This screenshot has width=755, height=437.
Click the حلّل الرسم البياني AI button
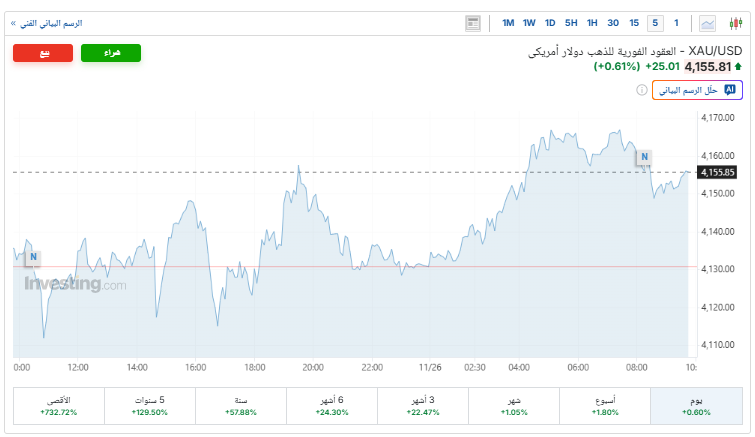pos(697,90)
